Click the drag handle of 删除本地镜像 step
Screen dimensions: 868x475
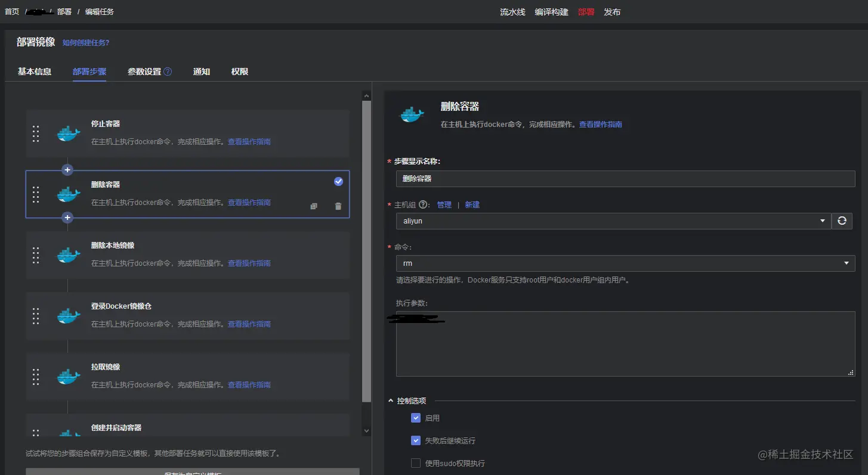point(36,255)
